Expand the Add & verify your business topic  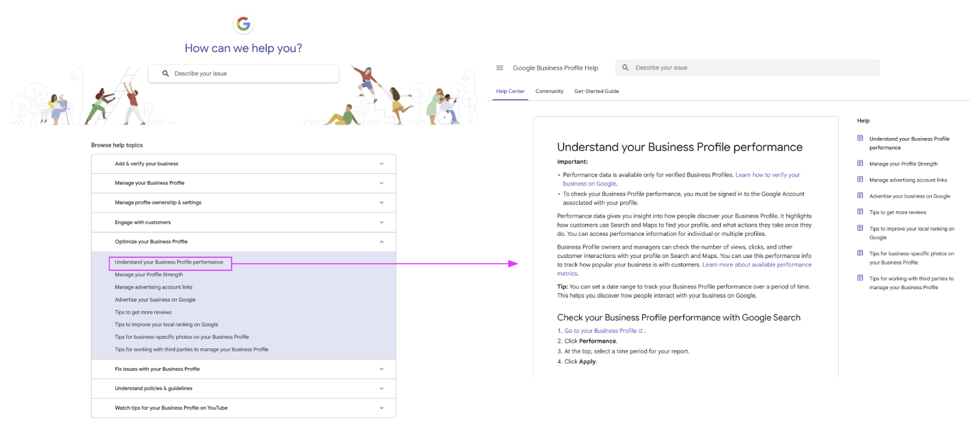(x=243, y=164)
